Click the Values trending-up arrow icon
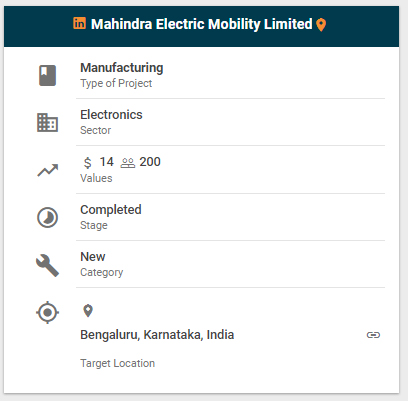This screenshot has width=408, height=401. tap(48, 170)
